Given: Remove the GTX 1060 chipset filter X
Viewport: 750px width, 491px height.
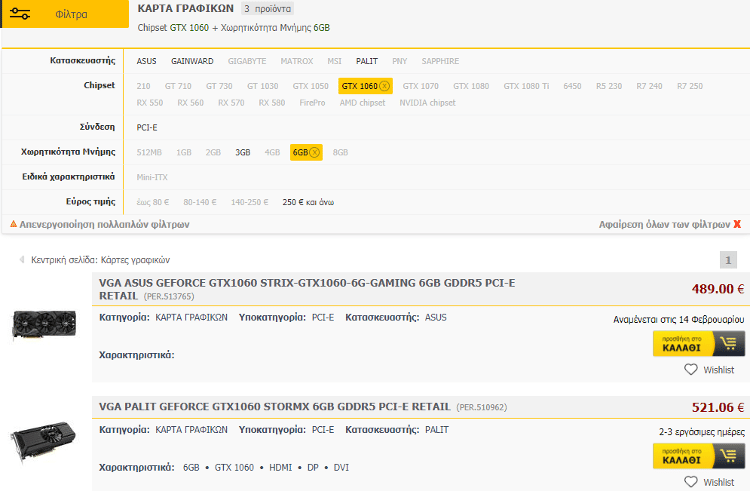Looking at the screenshot, I should pos(384,86).
